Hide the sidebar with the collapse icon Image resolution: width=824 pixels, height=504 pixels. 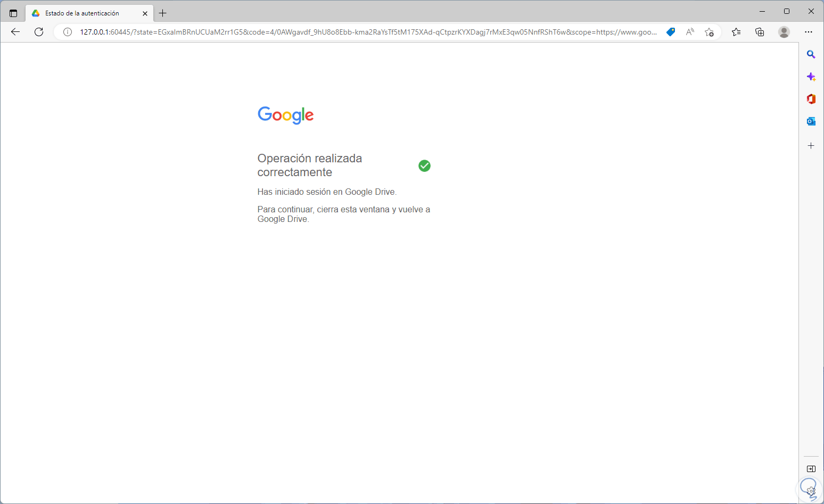[811, 469]
